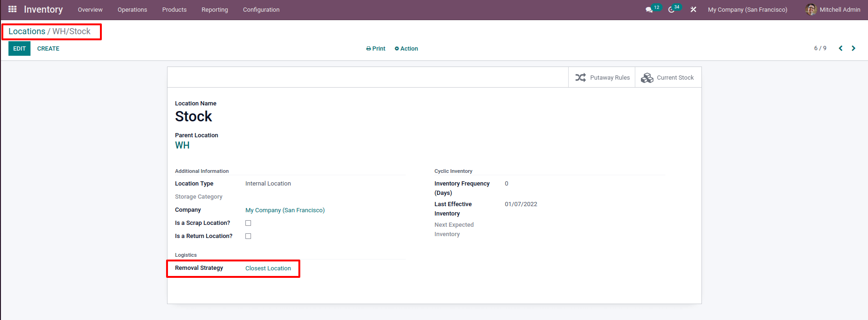Click the debug tools cross icon
This screenshot has width=868, height=320.
click(693, 9)
